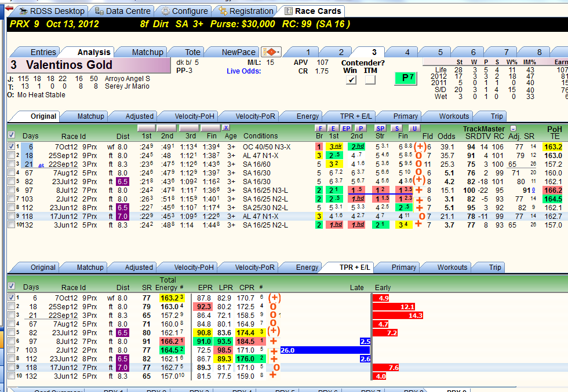Click the F column header button
The height and width of the screenshot is (392, 568).
pos(320,128)
